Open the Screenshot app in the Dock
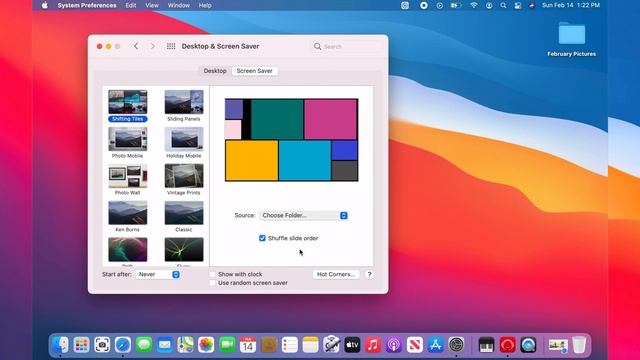The width and height of the screenshot is (640, 360). coord(102,345)
